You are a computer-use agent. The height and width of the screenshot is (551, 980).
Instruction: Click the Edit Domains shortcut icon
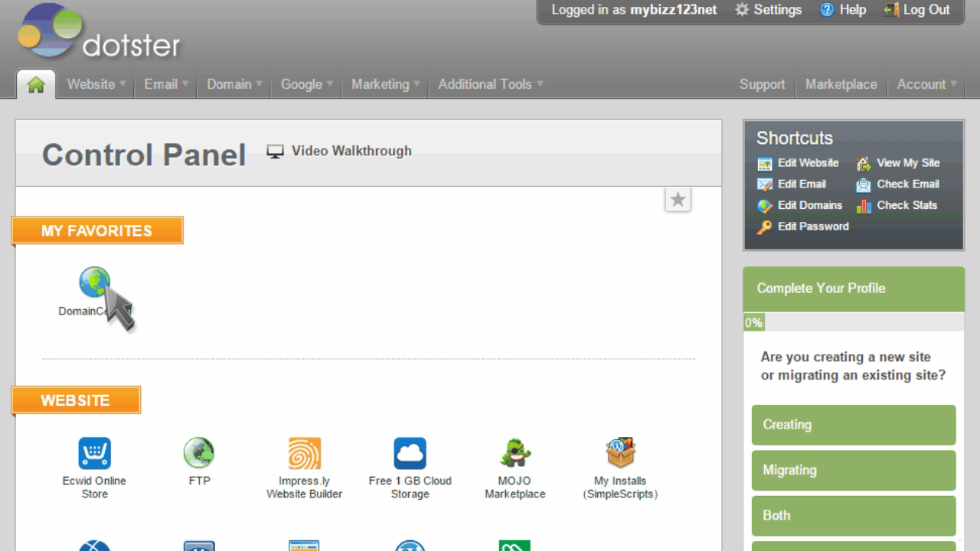tap(765, 206)
